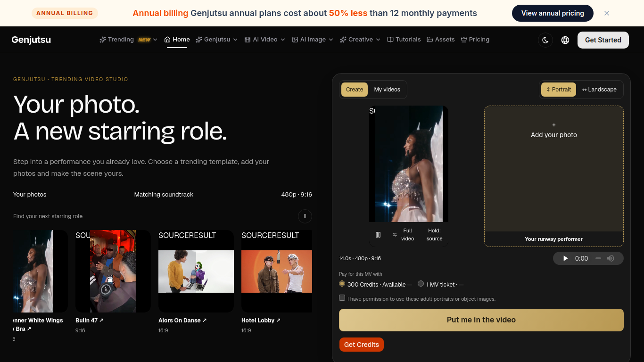
Task: Click the audio volume slider track
Action: pos(598,258)
